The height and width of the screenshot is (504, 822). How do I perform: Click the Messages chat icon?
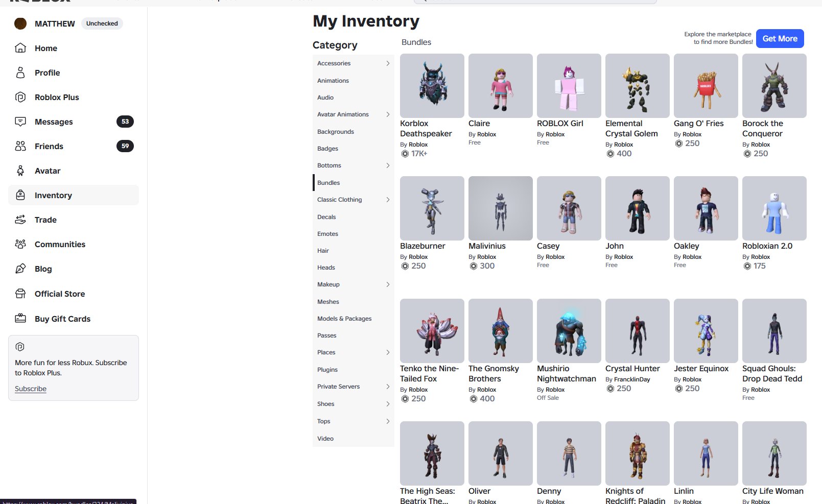click(x=20, y=122)
